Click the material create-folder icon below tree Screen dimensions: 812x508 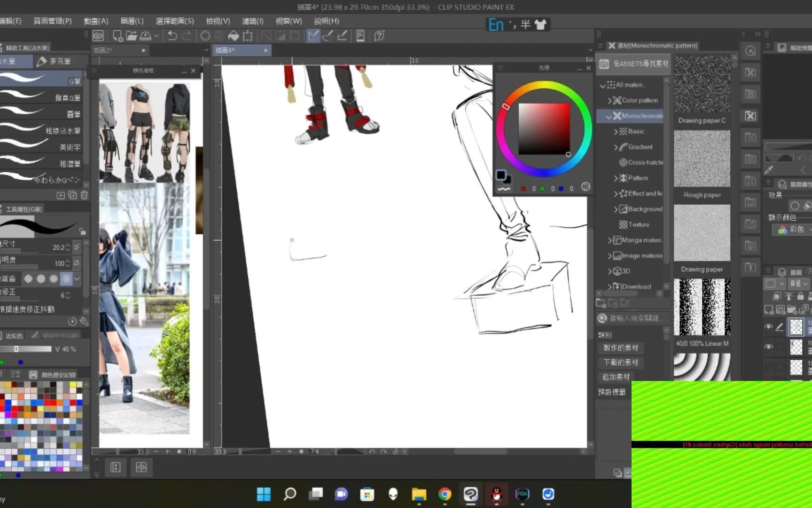pyautogui.click(x=601, y=303)
